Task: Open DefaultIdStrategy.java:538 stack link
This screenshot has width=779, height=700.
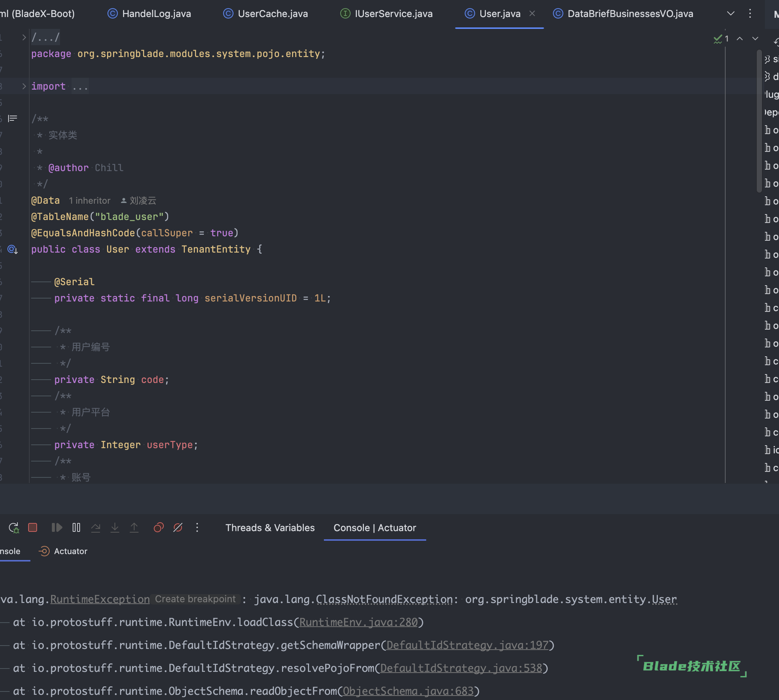Action: (x=461, y=668)
